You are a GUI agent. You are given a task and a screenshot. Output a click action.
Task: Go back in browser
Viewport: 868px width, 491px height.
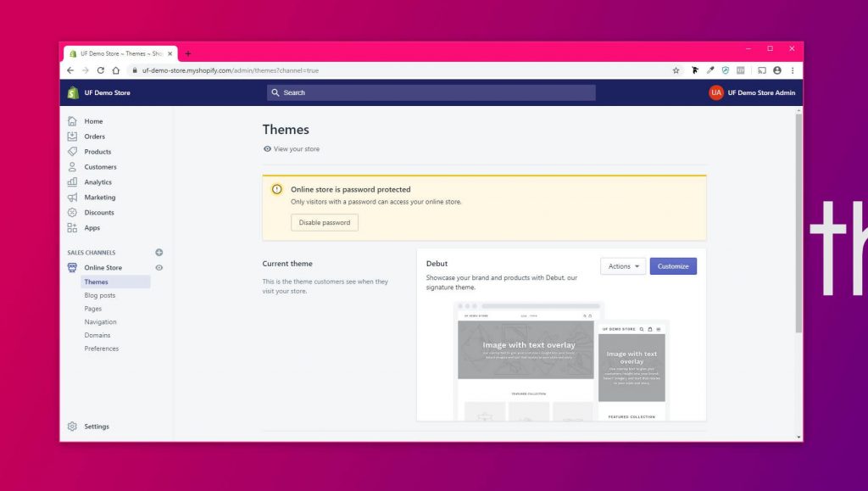(70, 70)
